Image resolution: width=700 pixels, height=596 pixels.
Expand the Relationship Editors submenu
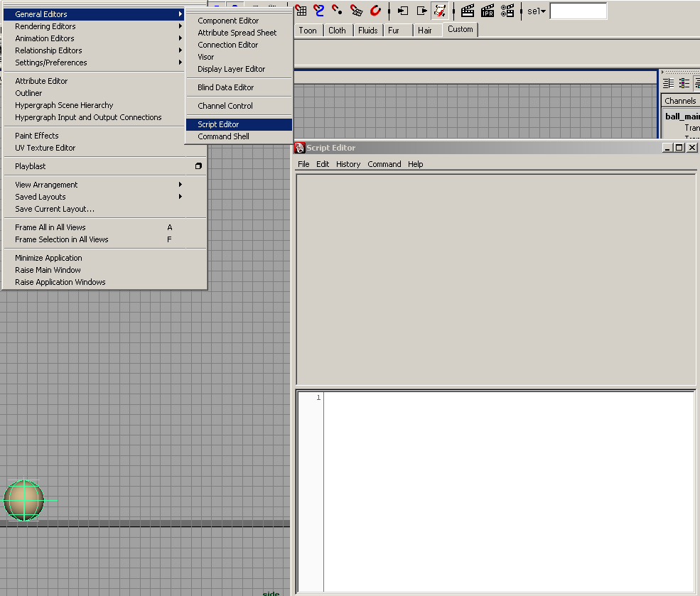(94, 50)
